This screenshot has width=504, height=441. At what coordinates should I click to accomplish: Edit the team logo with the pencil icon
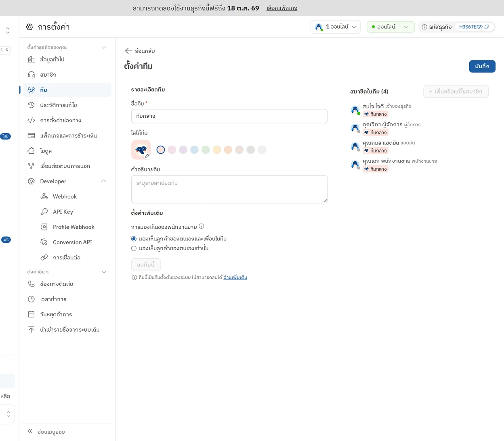[147, 156]
